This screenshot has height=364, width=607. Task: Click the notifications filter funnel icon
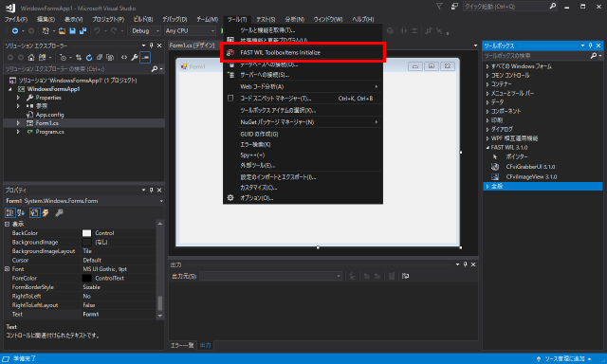(x=439, y=7)
